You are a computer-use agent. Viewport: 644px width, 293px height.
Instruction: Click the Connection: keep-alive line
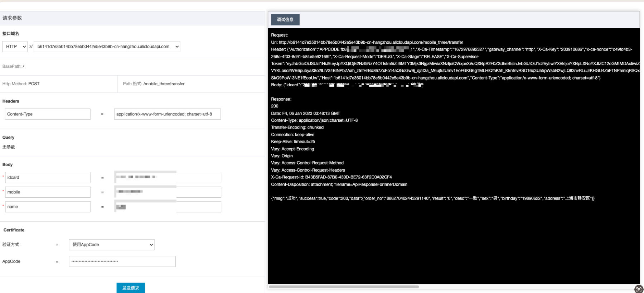pyautogui.click(x=292, y=135)
